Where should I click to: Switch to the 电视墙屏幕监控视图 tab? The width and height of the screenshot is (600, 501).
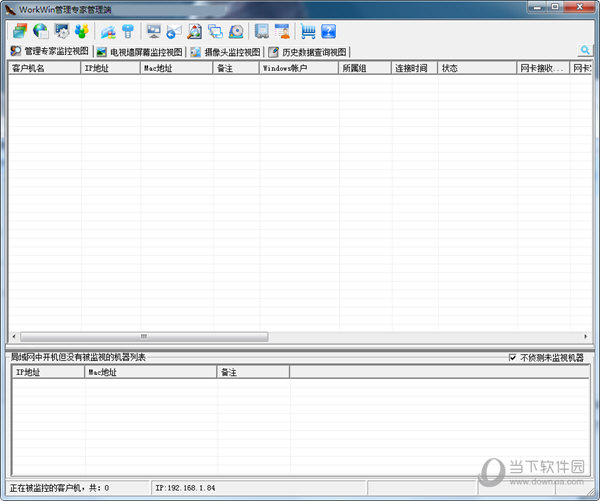click(x=139, y=51)
